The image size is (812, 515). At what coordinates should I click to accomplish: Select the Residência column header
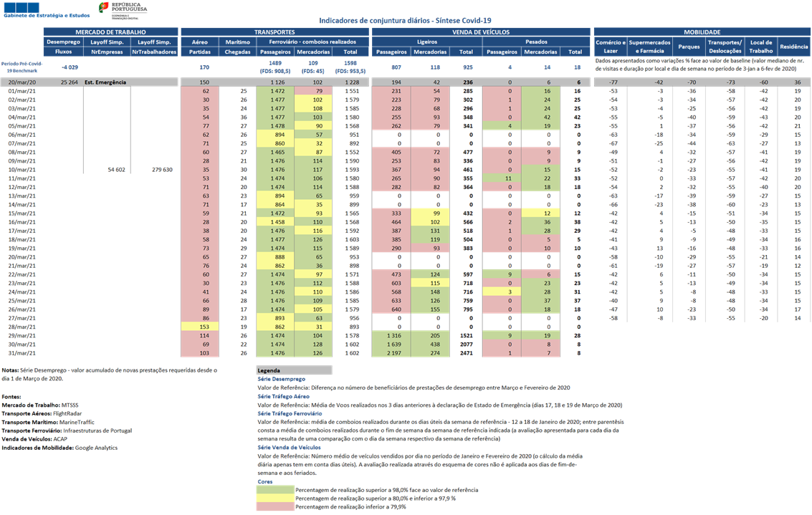[793, 47]
